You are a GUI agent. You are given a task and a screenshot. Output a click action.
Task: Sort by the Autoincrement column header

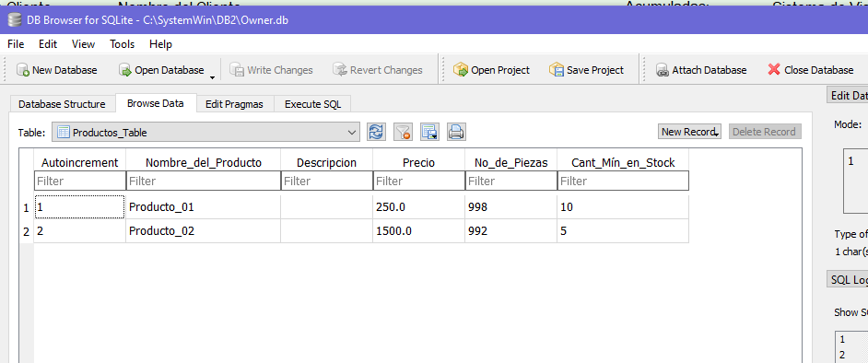80,163
